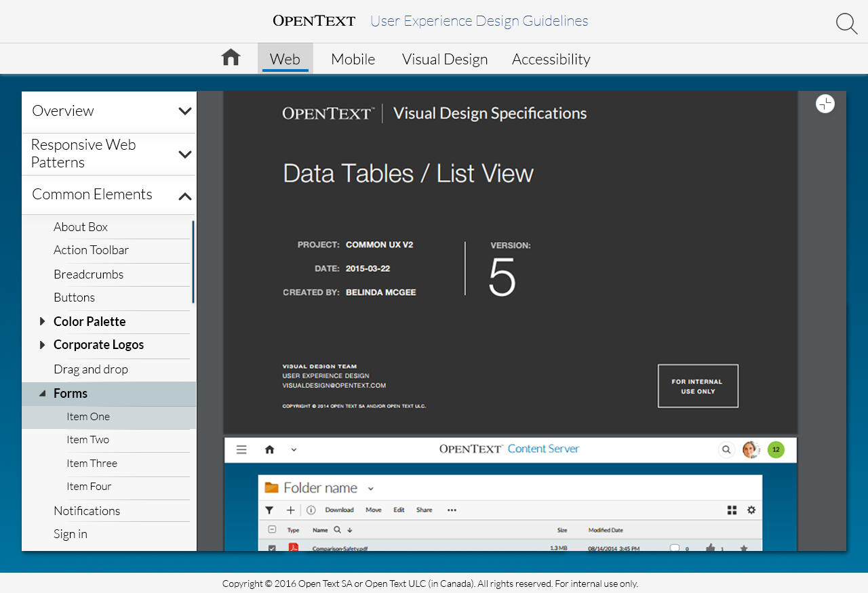This screenshot has height=593, width=868.
Task: Toggle the favorite star on Comparison-Safety.pdf
Action: pos(744,548)
